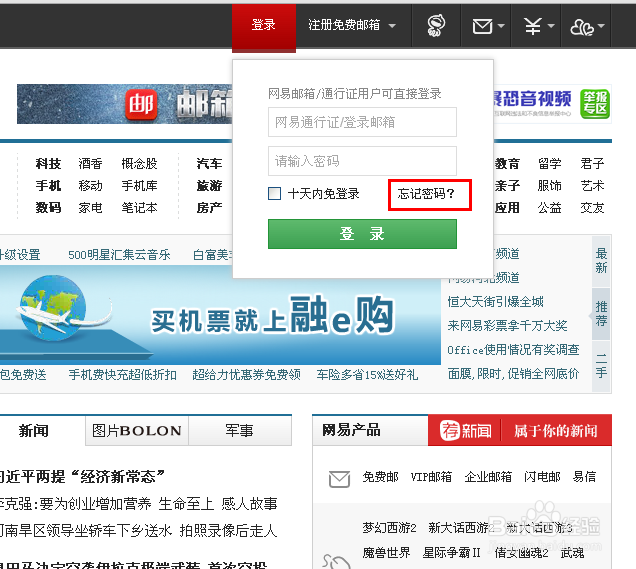
Task: Open the 易信 product link
Action: click(x=584, y=477)
